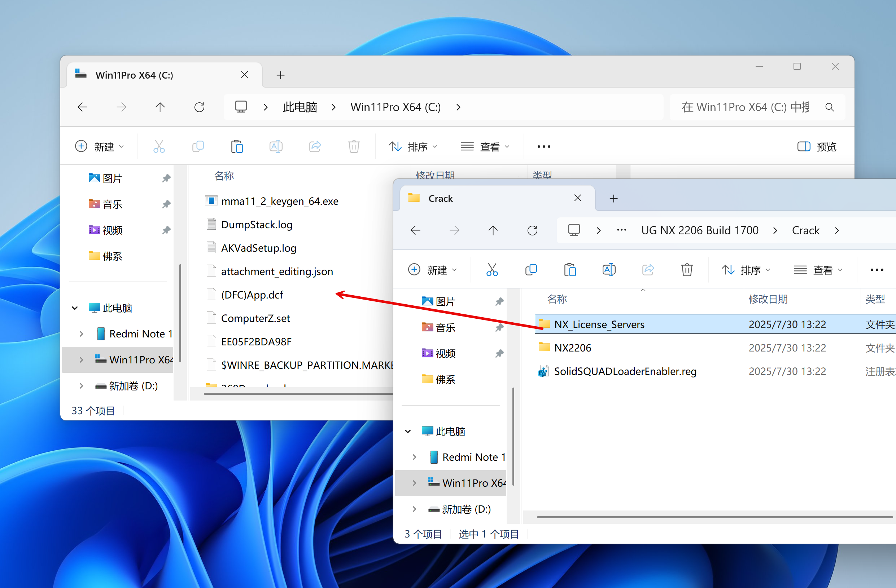896x588 pixels.
Task: Open 查看 view dropdown in C: window
Action: click(x=485, y=146)
